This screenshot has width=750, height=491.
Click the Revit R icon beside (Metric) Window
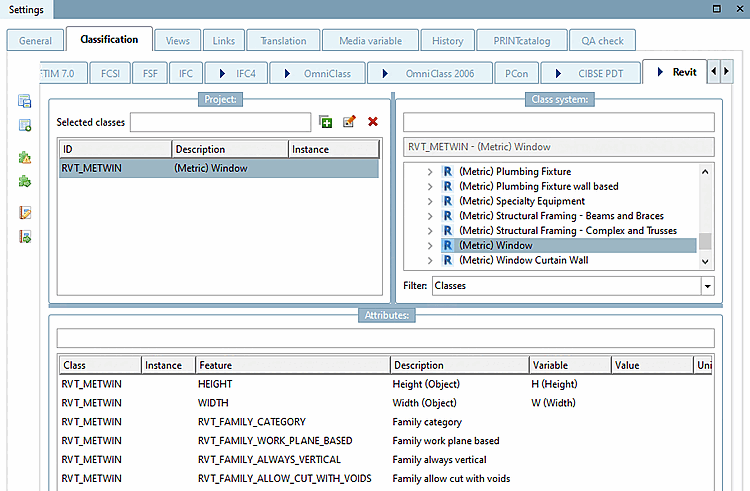click(x=449, y=245)
